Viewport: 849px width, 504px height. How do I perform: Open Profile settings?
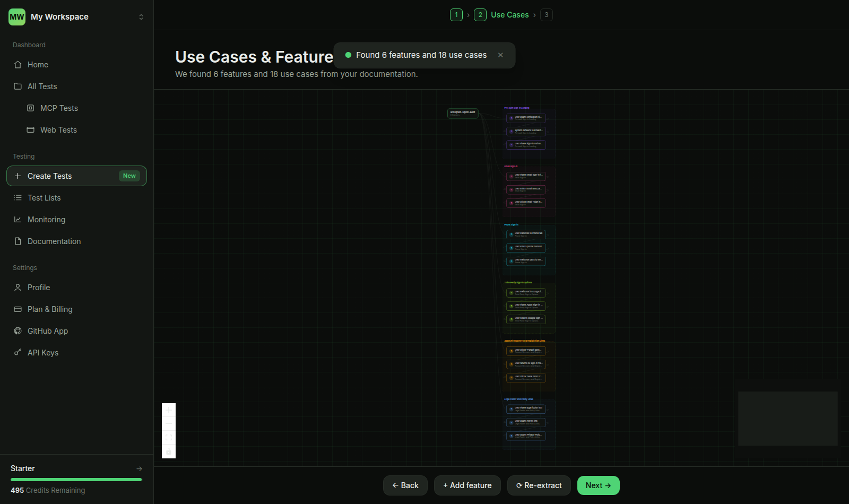[76, 288]
